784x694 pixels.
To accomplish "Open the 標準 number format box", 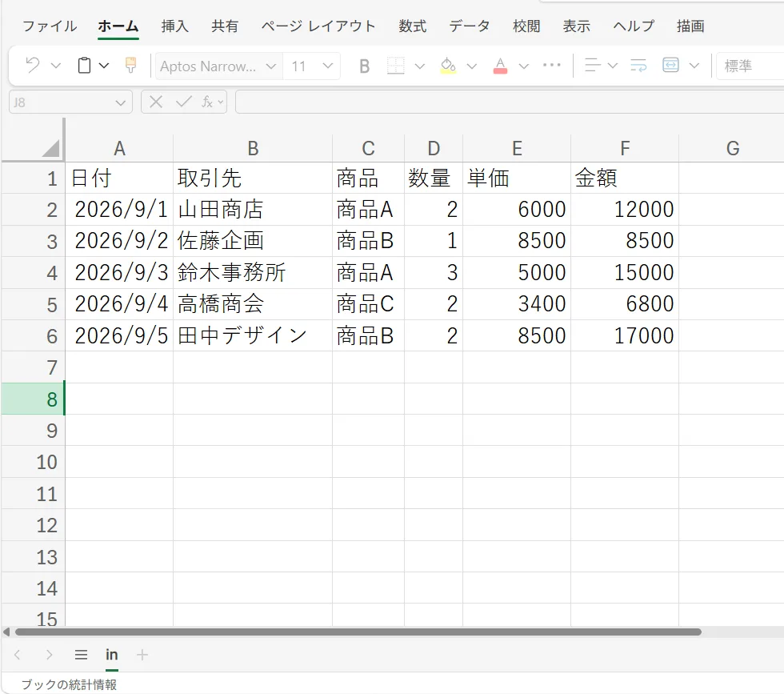I will click(750, 66).
